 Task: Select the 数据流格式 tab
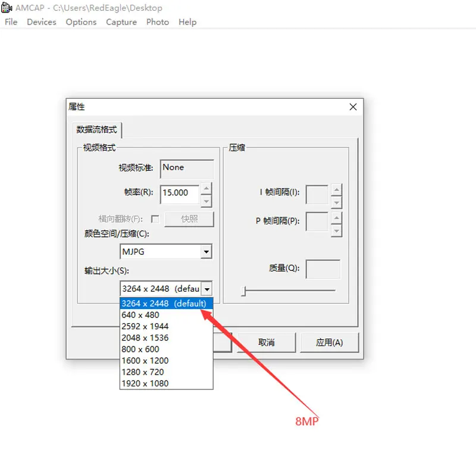point(96,130)
